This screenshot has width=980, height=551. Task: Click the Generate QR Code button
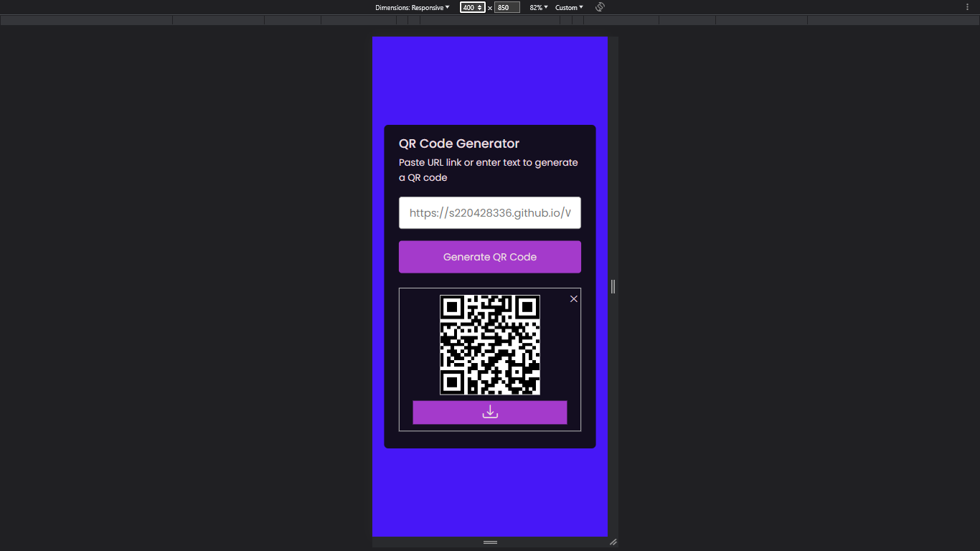[490, 257]
